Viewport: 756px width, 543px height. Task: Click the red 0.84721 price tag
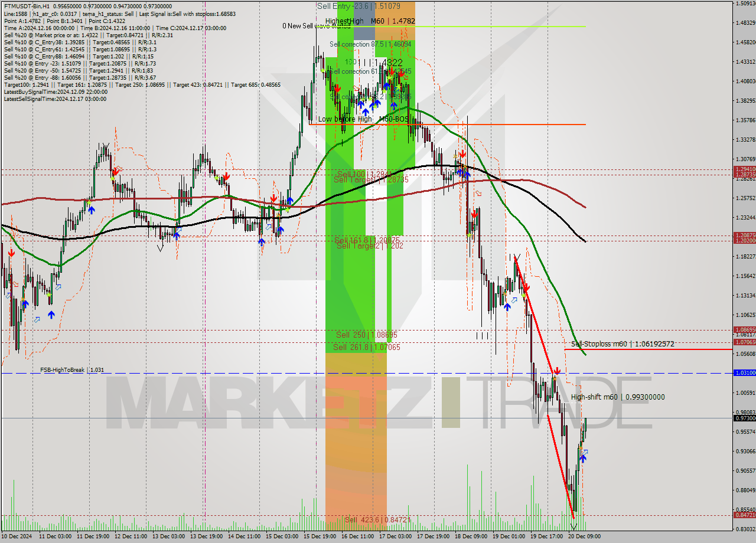point(744,515)
